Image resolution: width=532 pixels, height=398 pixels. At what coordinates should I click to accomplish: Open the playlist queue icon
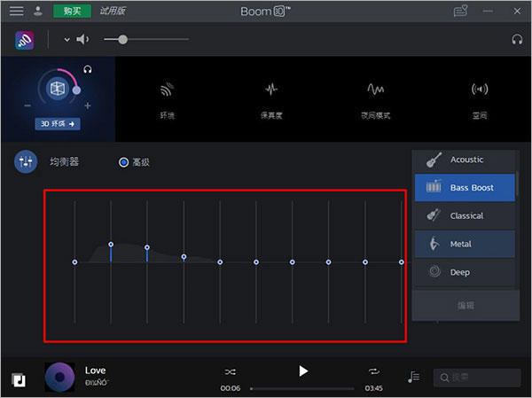[413, 377]
